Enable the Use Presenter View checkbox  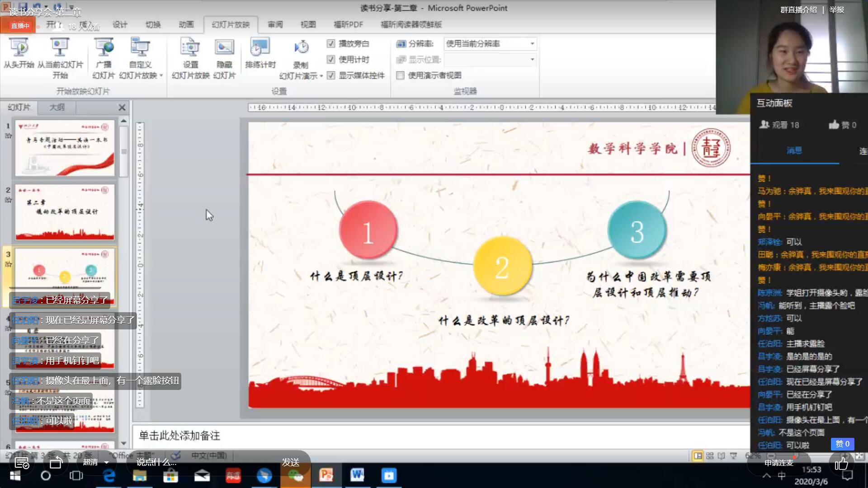(400, 75)
